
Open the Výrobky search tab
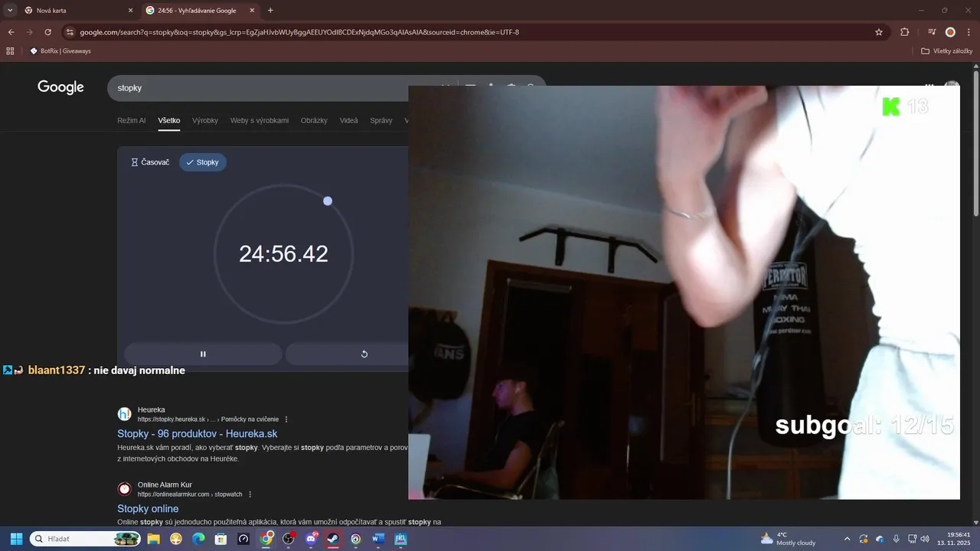[x=205, y=120]
